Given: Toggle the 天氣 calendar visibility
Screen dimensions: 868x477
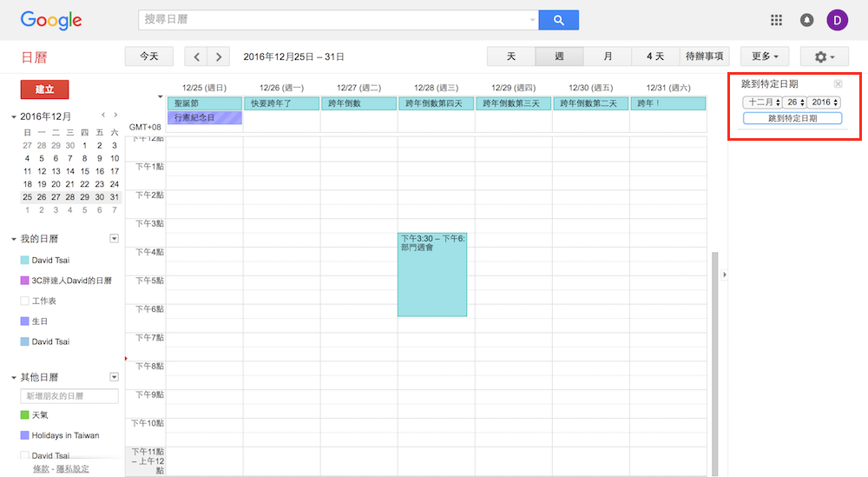Looking at the screenshot, I should coord(25,415).
